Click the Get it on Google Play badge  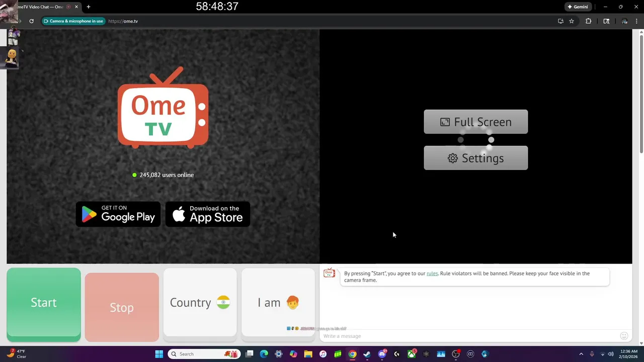118,214
